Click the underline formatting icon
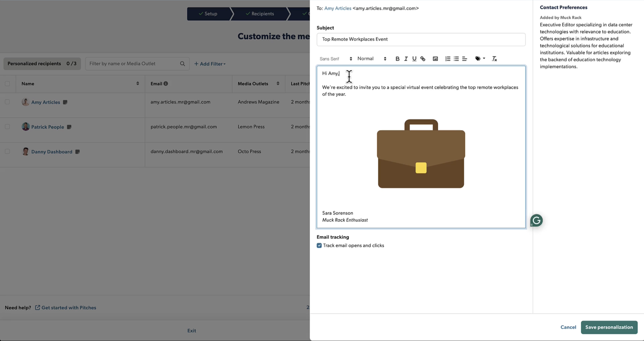 (x=414, y=59)
